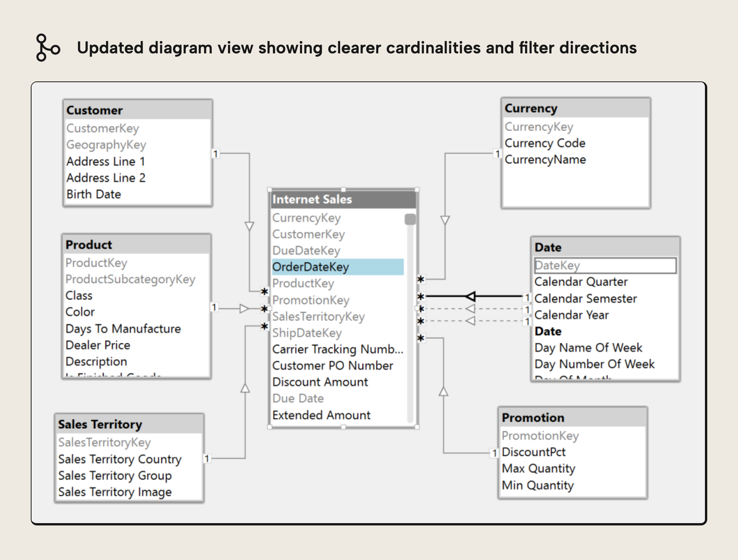Select GeographyKey in the Customer table
Viewport: 738px width, 560px height.
pyautogui.click(x=106, y=145)
